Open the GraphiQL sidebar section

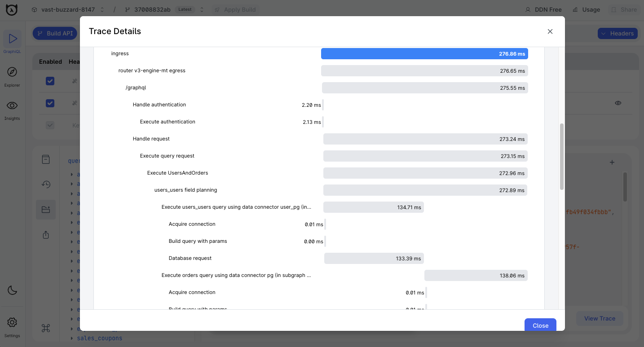tap(12, 42)
